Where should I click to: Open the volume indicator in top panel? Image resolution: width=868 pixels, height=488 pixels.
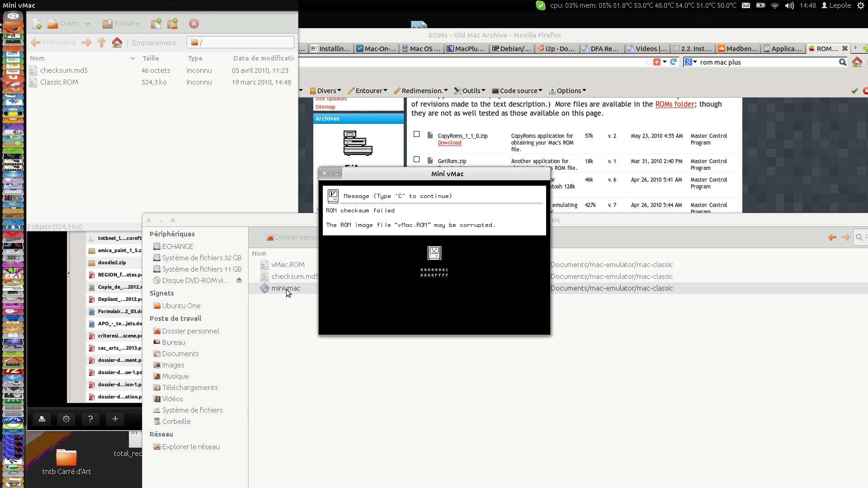click(x=789, y=5)
